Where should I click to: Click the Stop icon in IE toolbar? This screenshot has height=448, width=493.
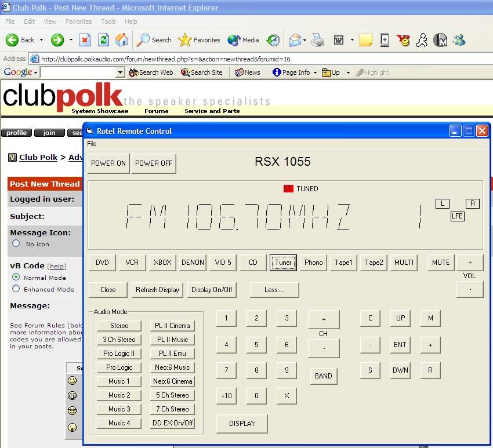[85, 40]
